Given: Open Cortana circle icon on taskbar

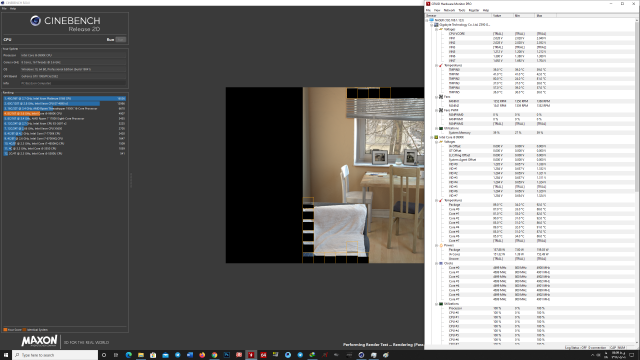Looking at the screenshot, I should pos(104,355).
